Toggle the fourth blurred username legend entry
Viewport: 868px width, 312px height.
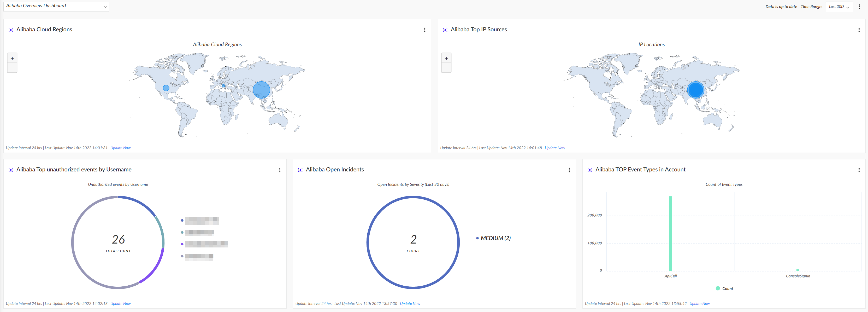[x=197, y=256]
